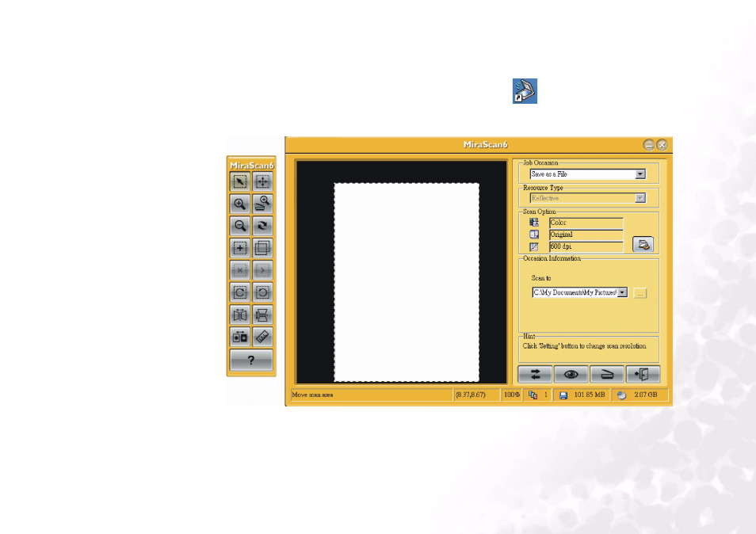756x534 pixels.
Task: Flip the image horizontally (mirror icon)
Action: (239, 315)
